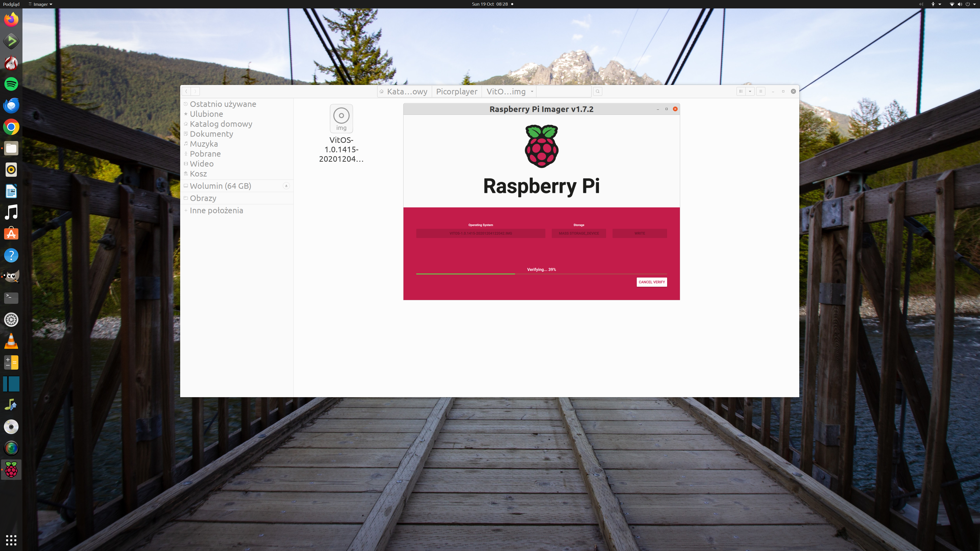The image size is (980, 551).
Task: Expand the view options dropdown arrow
Action: point(750,91)
